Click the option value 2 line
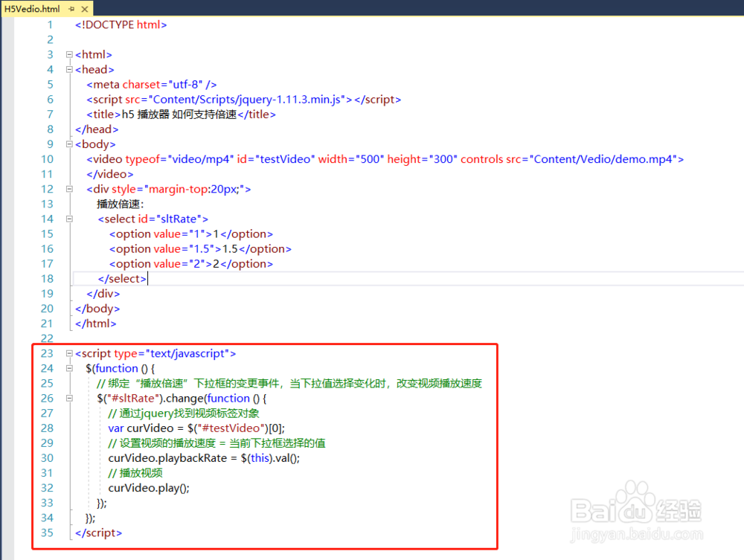Image resolution: width=744 pixels, height=560 pixels. pyautogui.click(x=191, y=264)
